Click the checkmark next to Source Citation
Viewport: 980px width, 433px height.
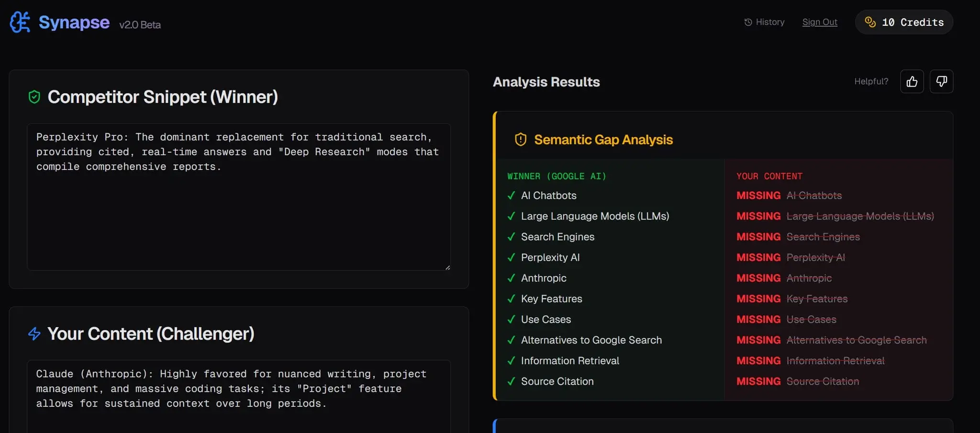512,381
